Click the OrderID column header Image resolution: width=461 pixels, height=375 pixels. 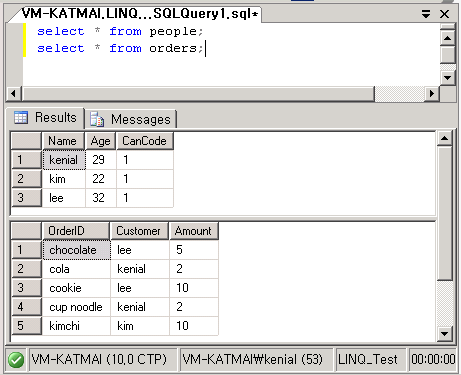coord(76,231)
